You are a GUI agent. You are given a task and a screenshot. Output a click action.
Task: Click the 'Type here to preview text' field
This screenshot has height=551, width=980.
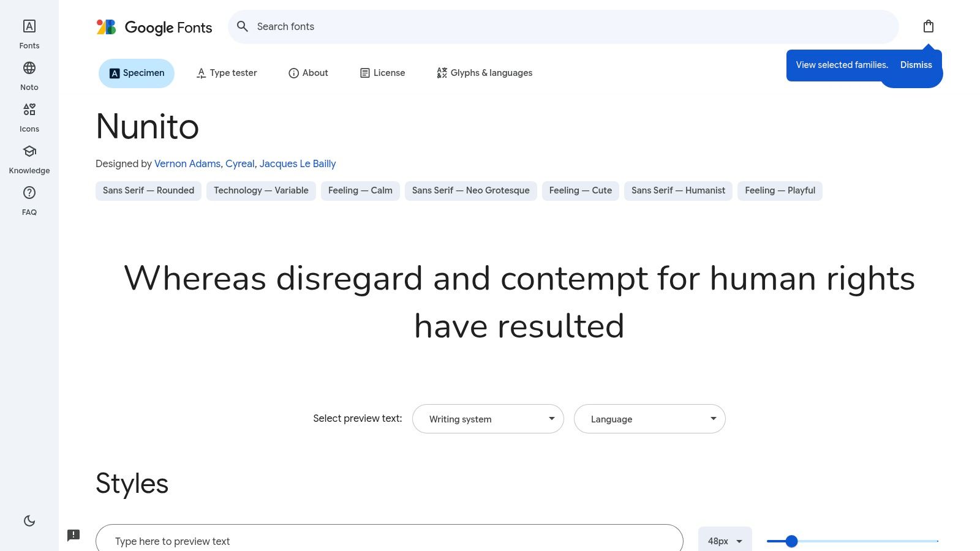390,540
